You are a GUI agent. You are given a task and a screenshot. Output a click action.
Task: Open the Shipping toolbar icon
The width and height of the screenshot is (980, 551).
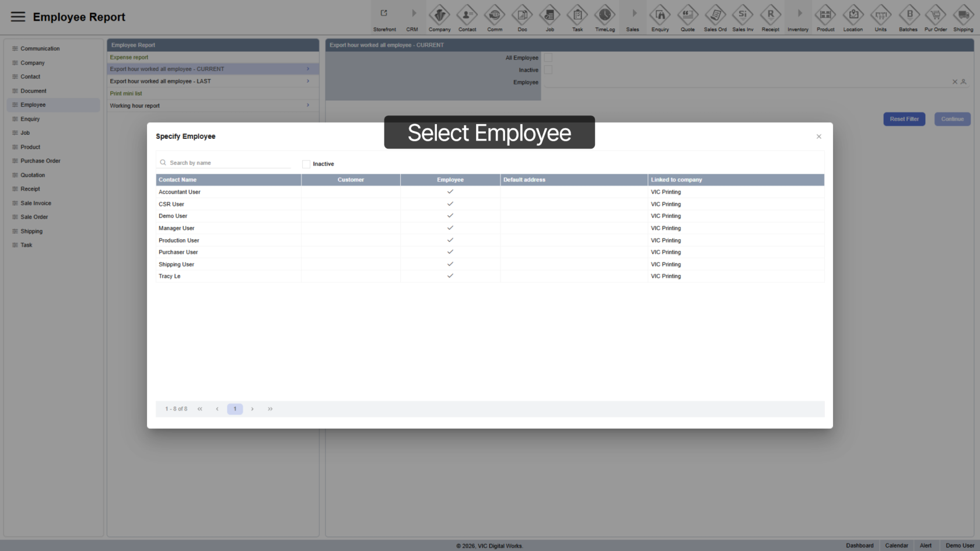[x=963, y=15]
